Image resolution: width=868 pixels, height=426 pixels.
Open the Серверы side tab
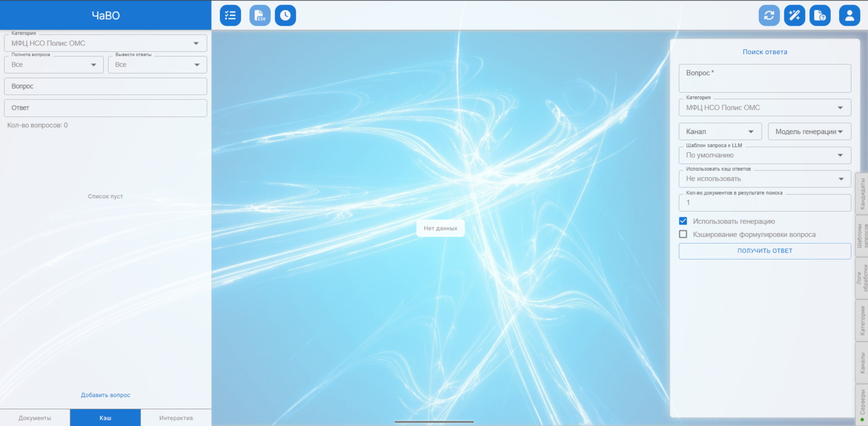pyautogui.click(x=862, y=404)
